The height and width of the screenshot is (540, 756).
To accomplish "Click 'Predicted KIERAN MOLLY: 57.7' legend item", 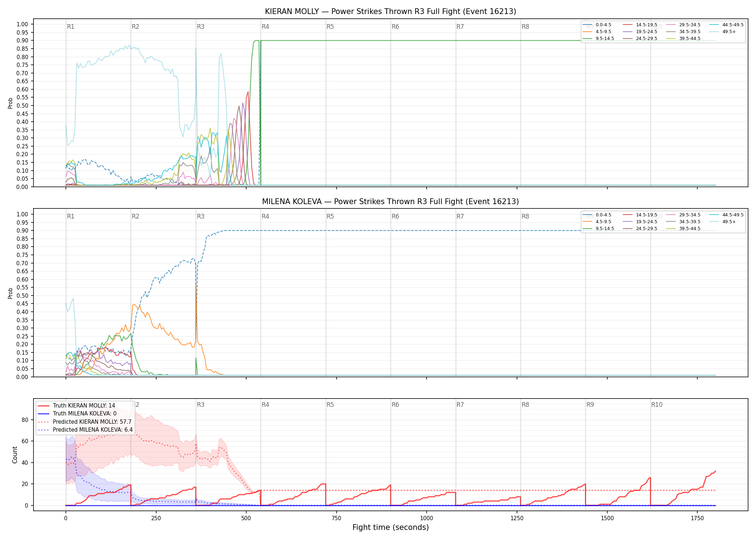I will click(x=85, y=422).
